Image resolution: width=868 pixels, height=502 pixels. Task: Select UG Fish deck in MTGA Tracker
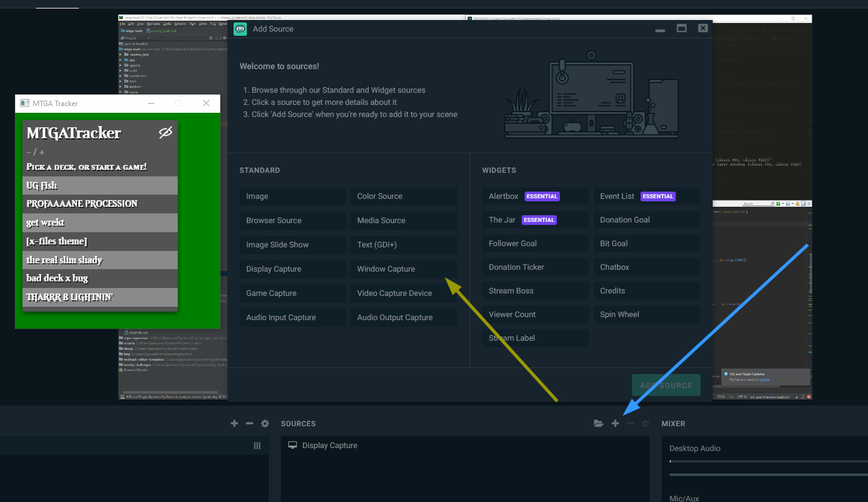(100, 186)
